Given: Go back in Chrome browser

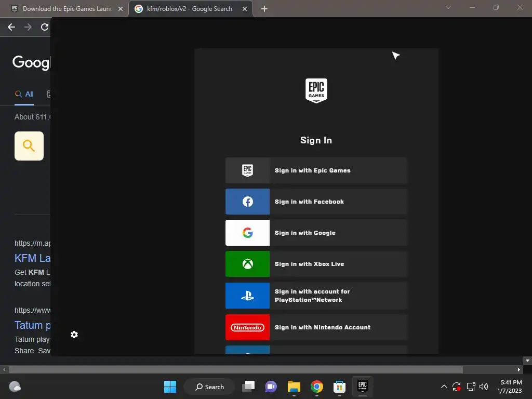Looking at the screenshot, I should tap(11, 27).
